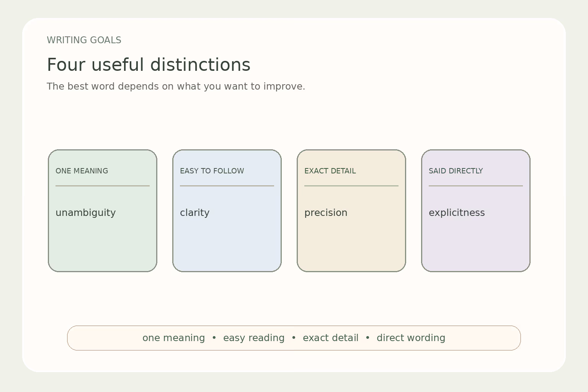Select the 'precision' word in the beige card

(326, 213)
